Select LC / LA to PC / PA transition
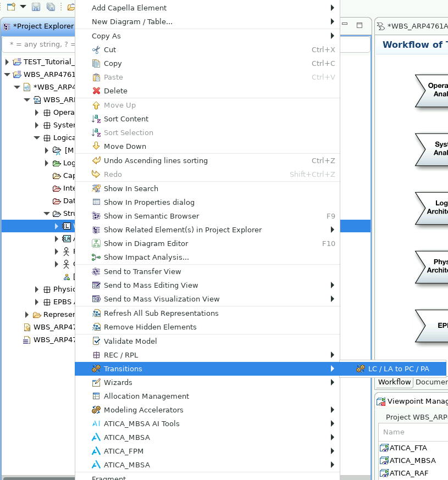Screen dimensions: 448x480 (393, 369)
